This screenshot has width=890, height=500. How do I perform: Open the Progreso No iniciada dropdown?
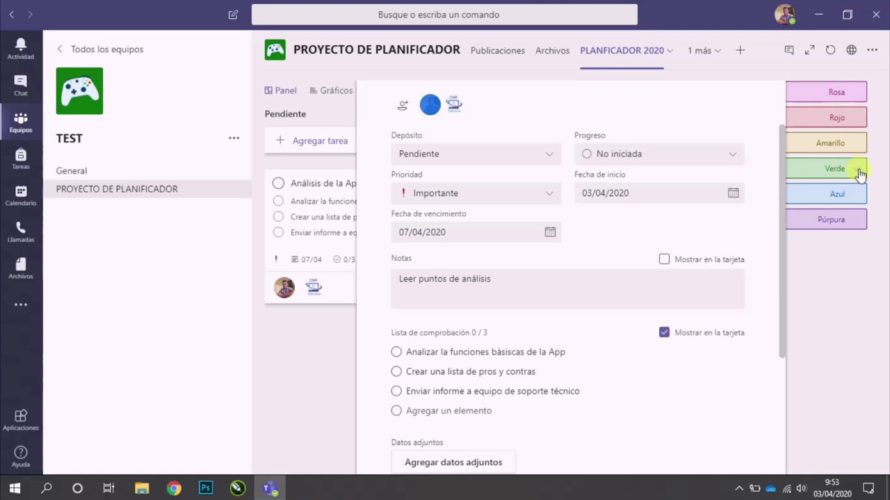[659, 154]
